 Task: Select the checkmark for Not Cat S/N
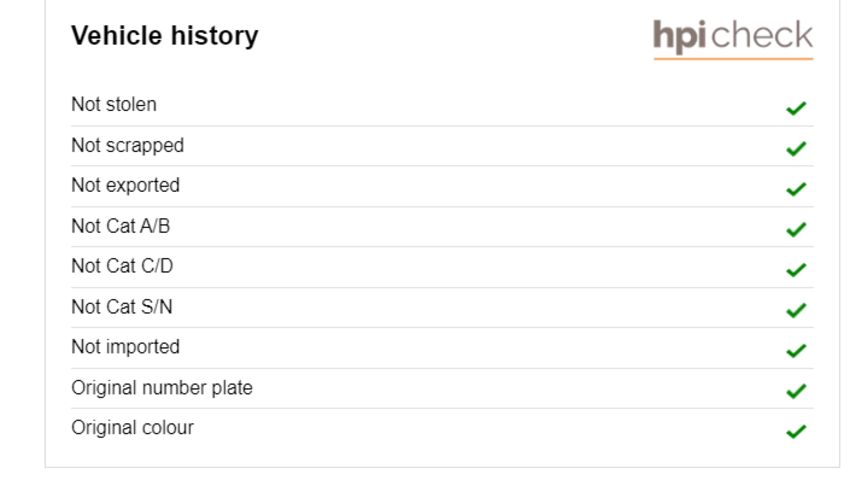pos(796,310)
